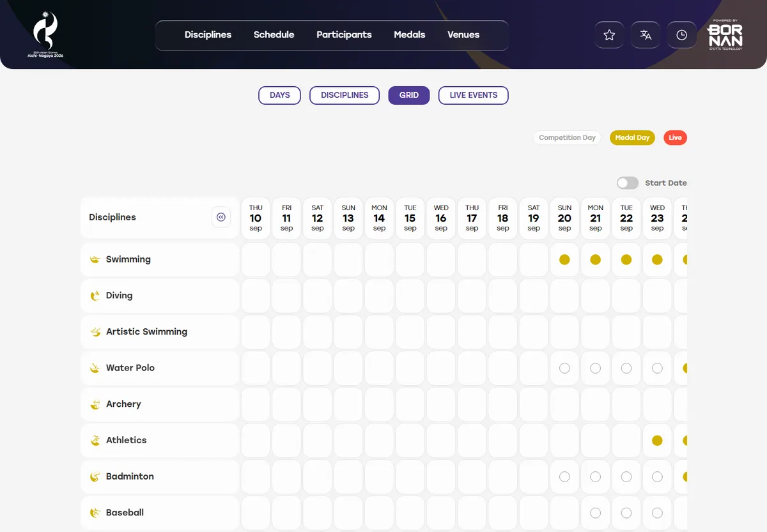This screenshot has height=532, width=767.
Task: Open the Schedule navigation menu
Action: tap(274, 34)
